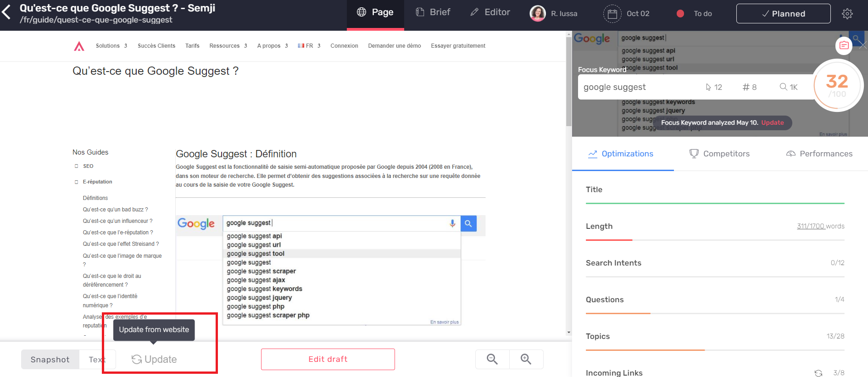
Task: Click the To do status label
Action: pos(703,14)
